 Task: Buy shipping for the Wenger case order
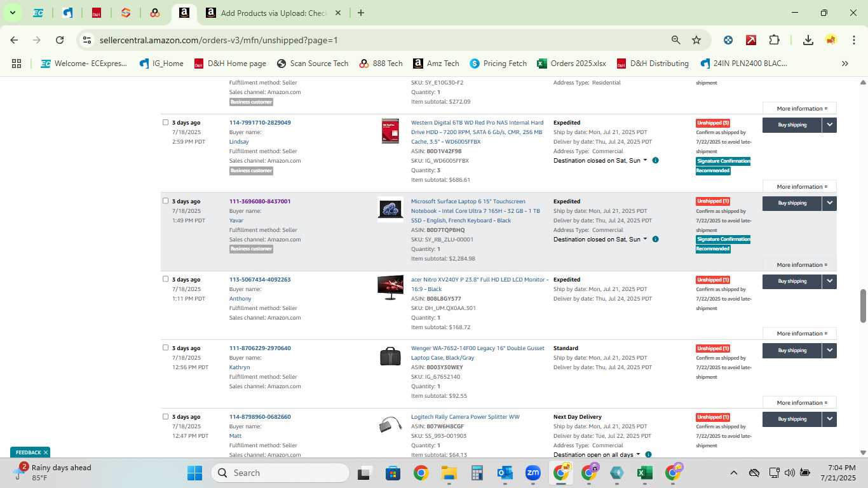click(792, 351)
